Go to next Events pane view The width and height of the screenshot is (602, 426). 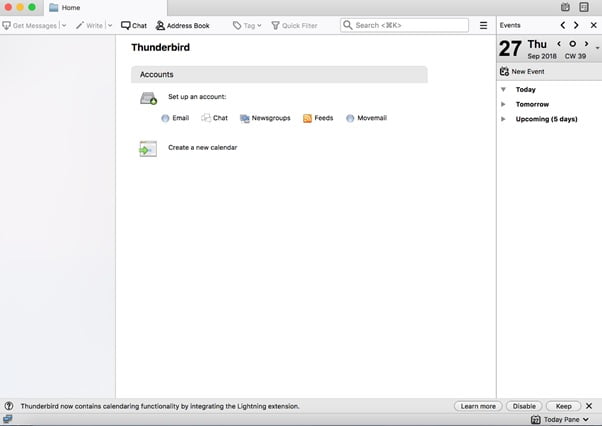[x=576, y=25]
